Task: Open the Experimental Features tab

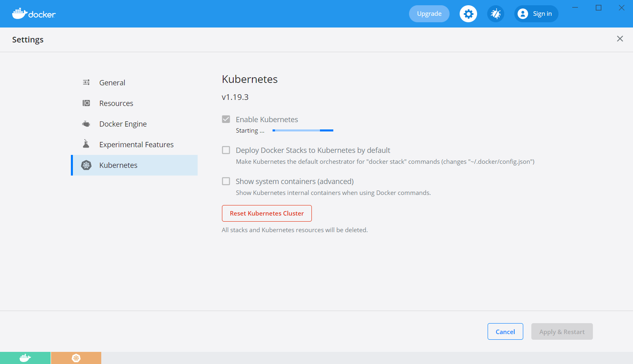Action: (x=134, y=144)
